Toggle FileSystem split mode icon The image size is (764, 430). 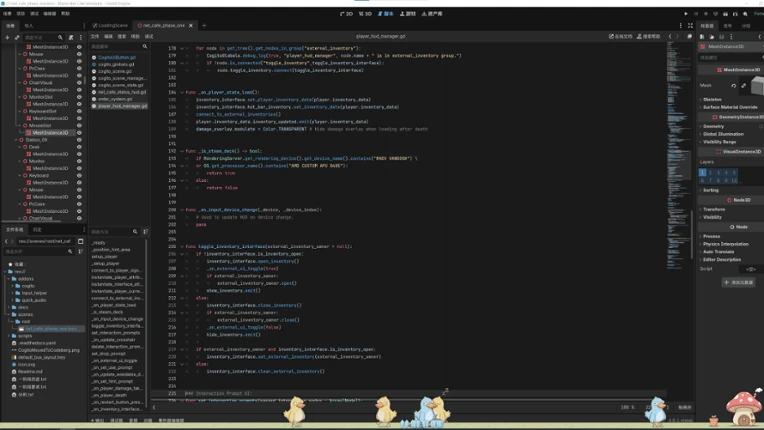click(80, 241)
